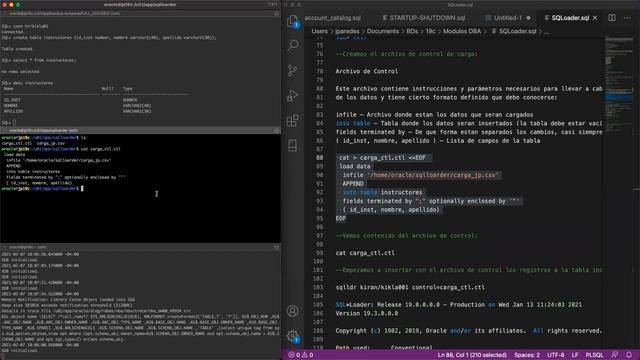Click 'Version 19.3.0.0.0' on line 106

coord(367,313)
